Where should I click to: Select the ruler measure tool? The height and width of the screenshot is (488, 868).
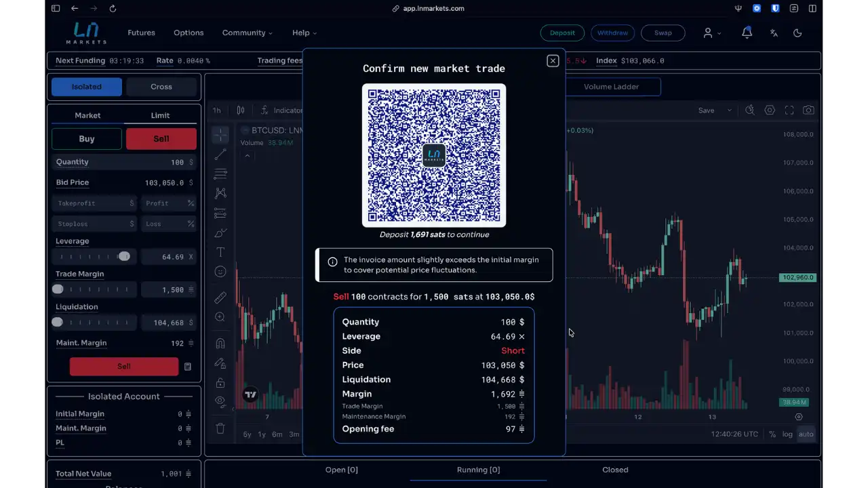click(x=220, y=298)
